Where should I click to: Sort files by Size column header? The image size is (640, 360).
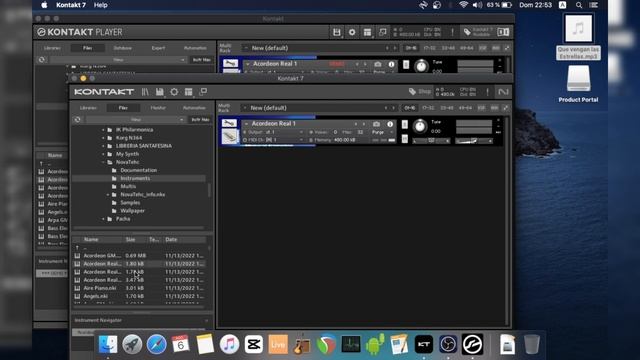(131, 240)
